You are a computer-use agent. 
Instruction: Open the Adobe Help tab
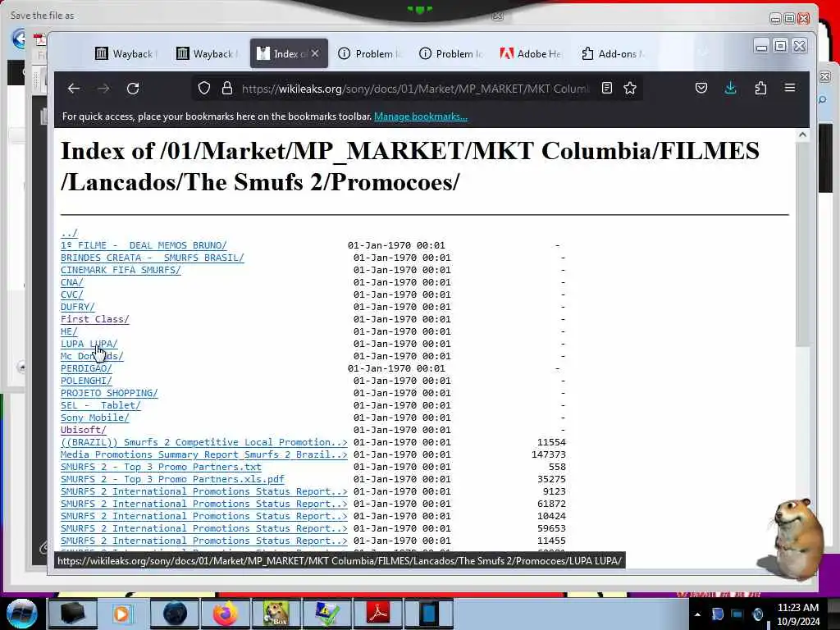click(532, 53)
